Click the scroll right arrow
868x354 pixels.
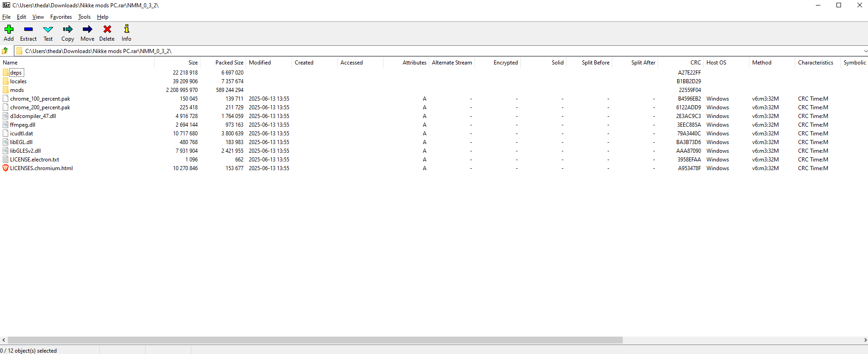click(865, 340)
